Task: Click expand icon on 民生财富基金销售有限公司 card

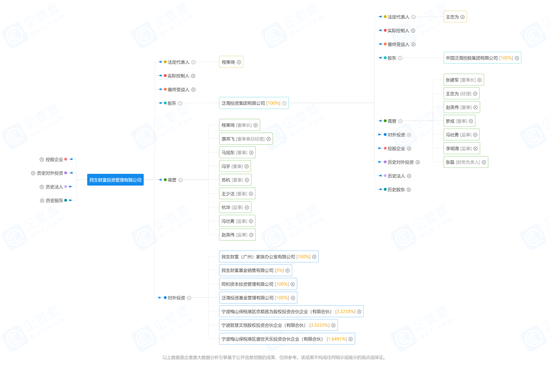Action: pyautogui.click(x=288, y=270)
